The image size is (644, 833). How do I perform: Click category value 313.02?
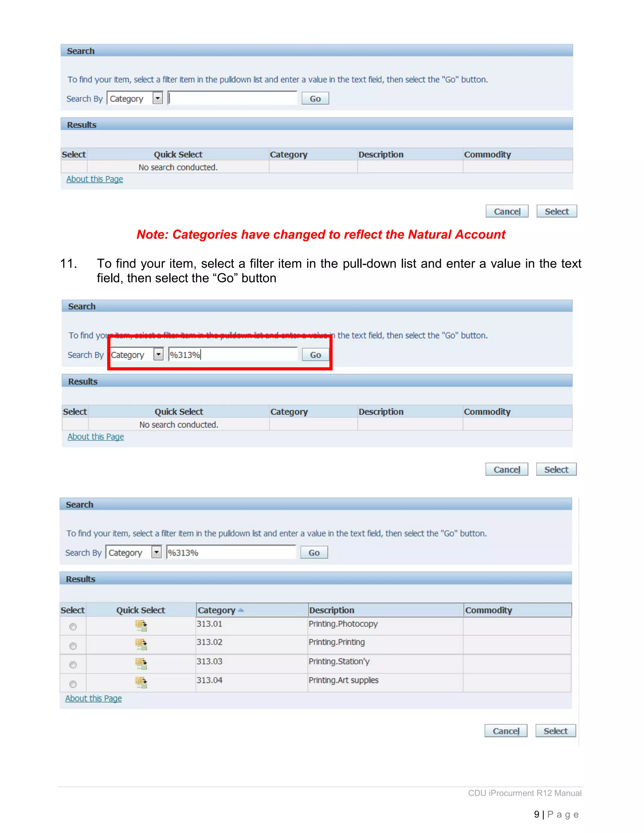click(x=209, y=642)
